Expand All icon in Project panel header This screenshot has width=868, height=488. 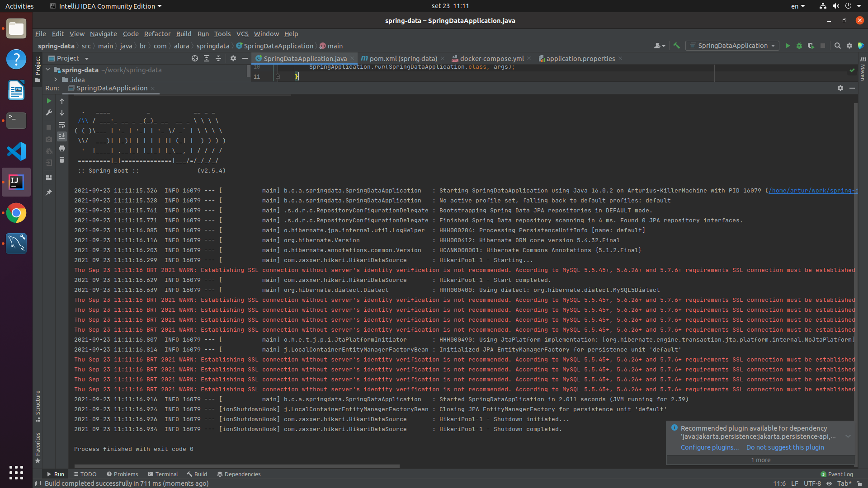tap(207, 58)
